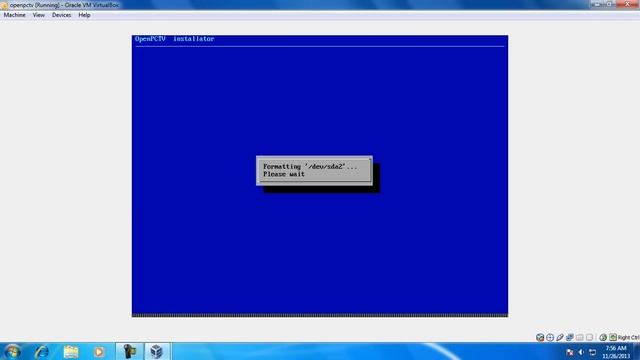Close the VirtualBox VM window
The height and width of the screenshot is (360, 640).
pyautogui.click(x=628, y=4)
